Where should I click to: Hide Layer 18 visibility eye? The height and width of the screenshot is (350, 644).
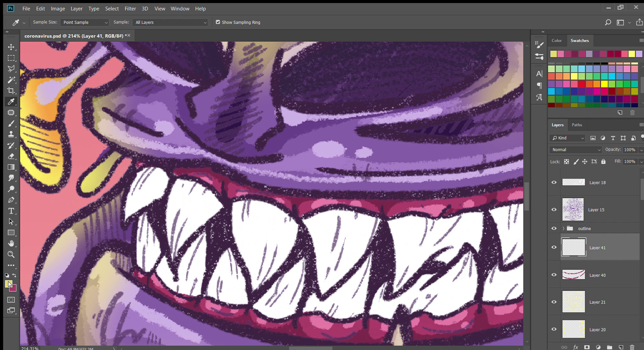[x=554, y=182]
